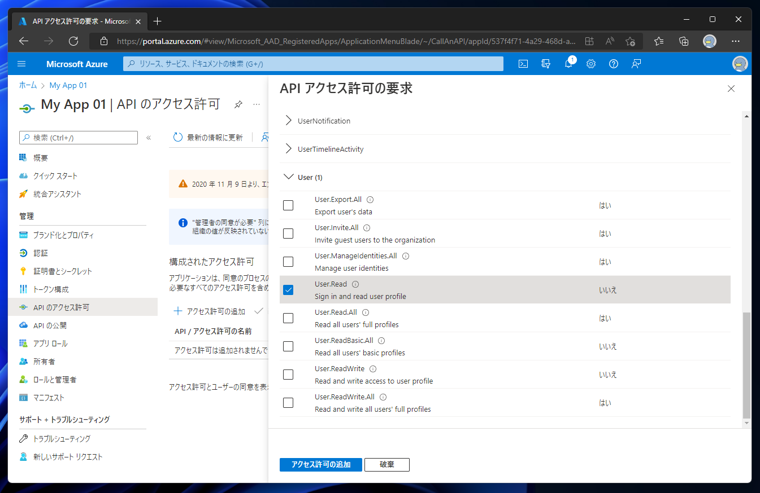Open the Azure portal hamburger menu
Viewport: 760px width, 493px height.
21,64
